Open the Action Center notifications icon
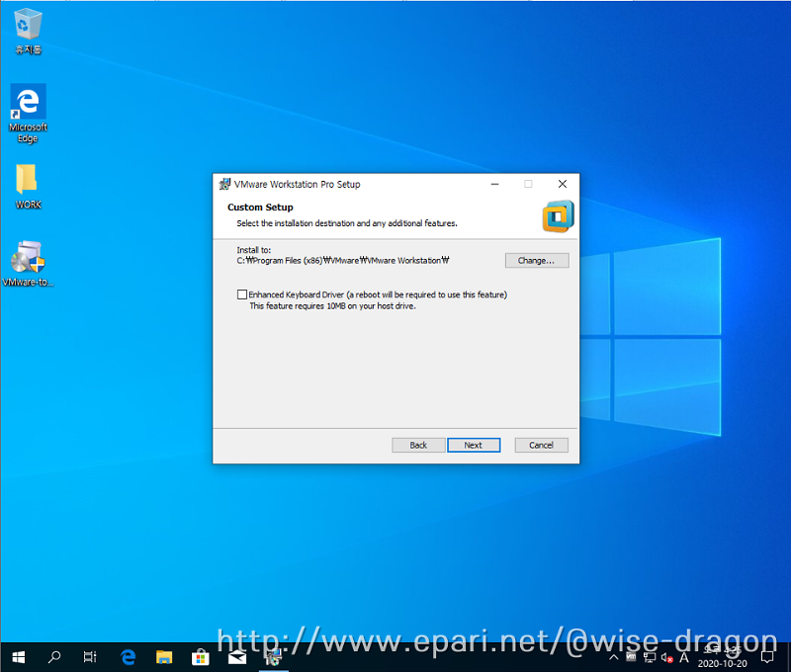This screenshot has width=791, height=672. [768, 657]
